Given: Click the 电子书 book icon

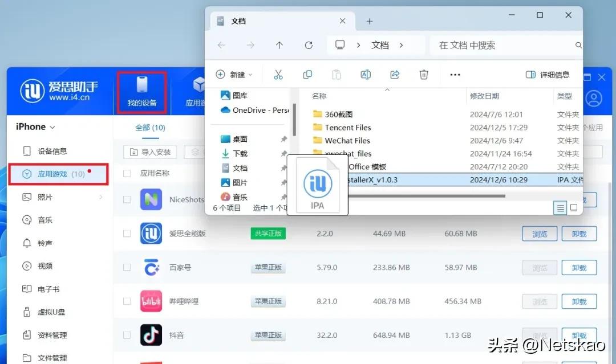Looking at the screenshot, I should coord(27,289).
